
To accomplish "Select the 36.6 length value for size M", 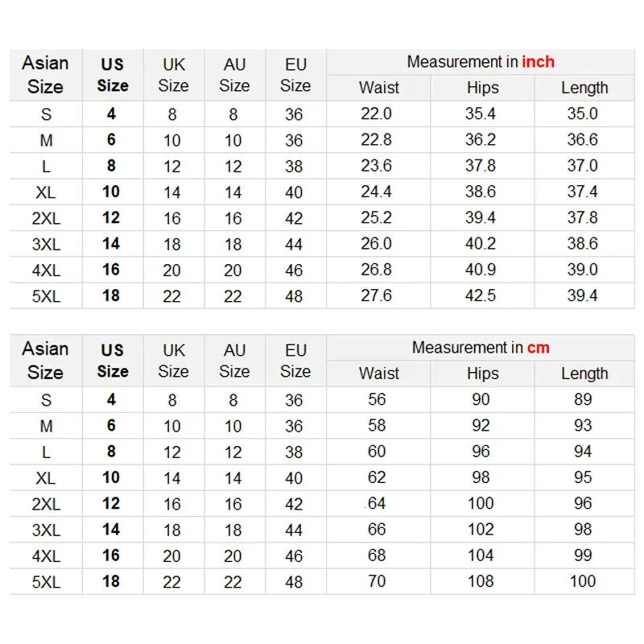I will pos(582,139).
